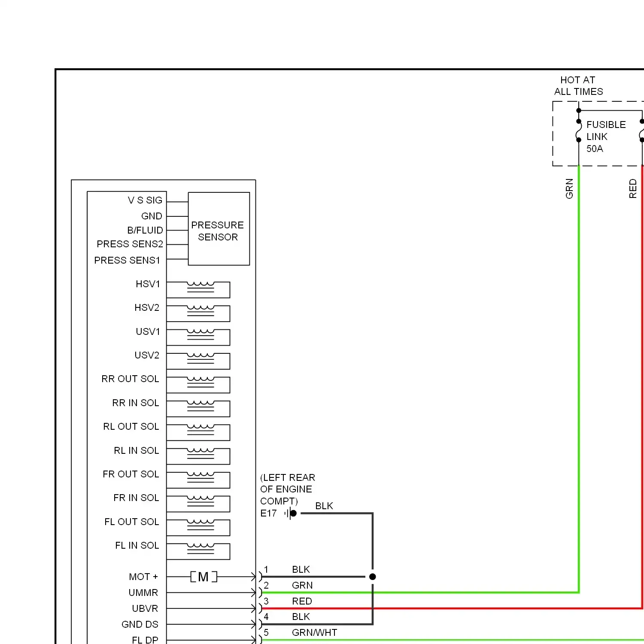Click the BLK label above ground wire
The image size is (644, 644).
[x=324, y=506]
